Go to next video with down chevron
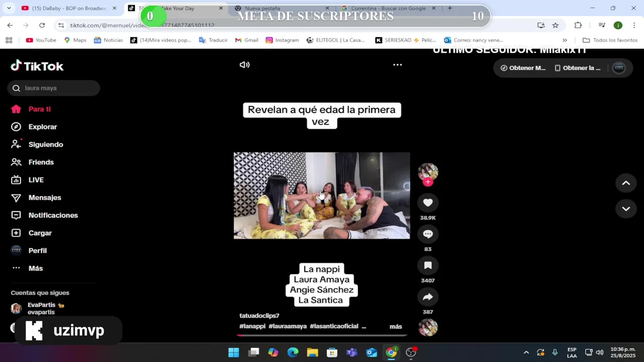644x362 pixels. [626, 209]
